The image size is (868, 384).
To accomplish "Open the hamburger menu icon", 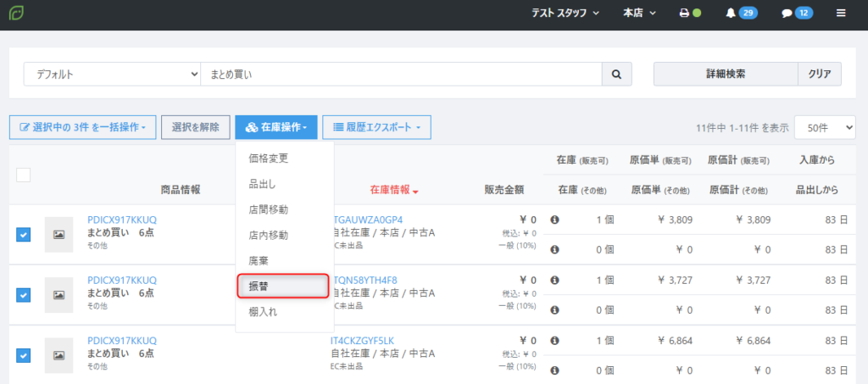I will pyautogui.click(x=841, y=14).
